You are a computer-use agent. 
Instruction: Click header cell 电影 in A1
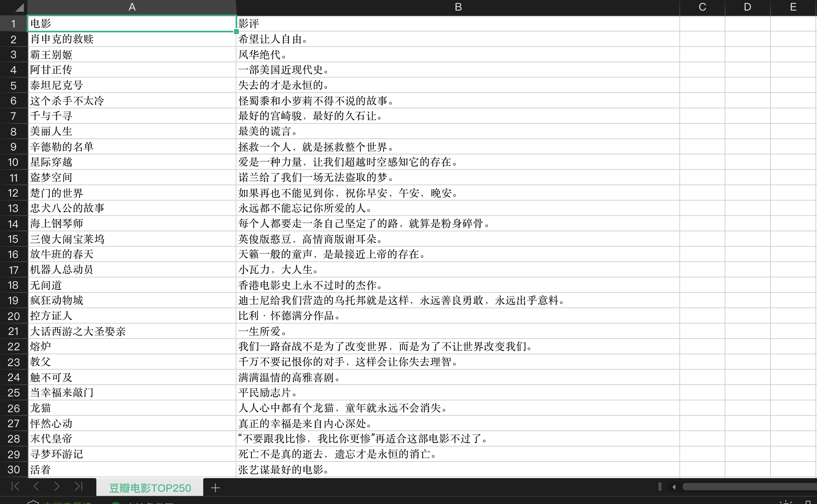(132, 23)
